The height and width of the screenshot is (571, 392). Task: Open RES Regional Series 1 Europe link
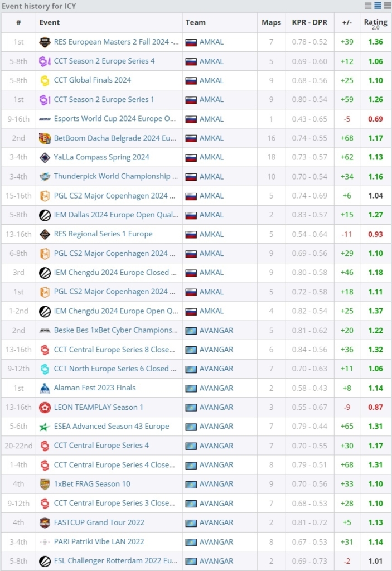pos(103,234)
